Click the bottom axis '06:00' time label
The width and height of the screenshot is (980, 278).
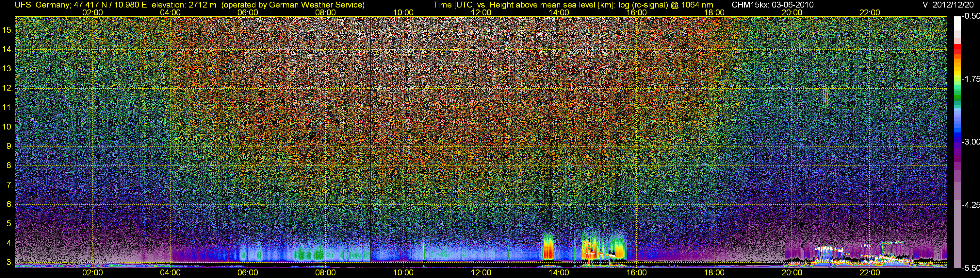tap(248, 273)
